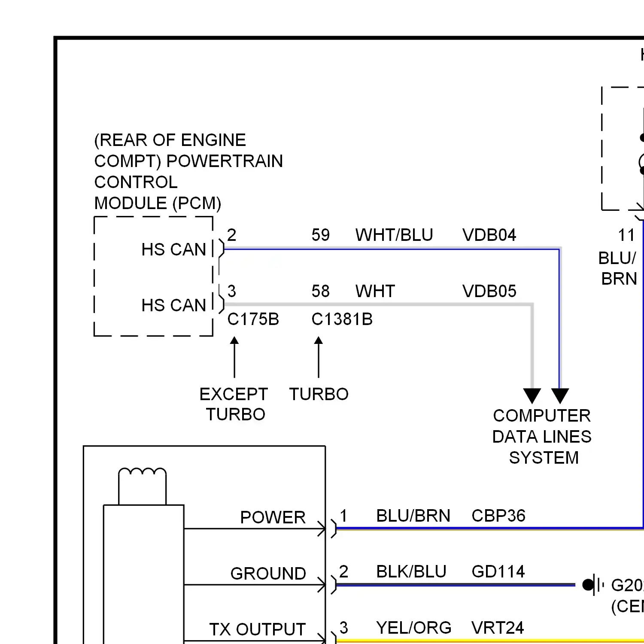Click the coil symbol atop the sensor box
644x644 pixels.
click(142, 486)
